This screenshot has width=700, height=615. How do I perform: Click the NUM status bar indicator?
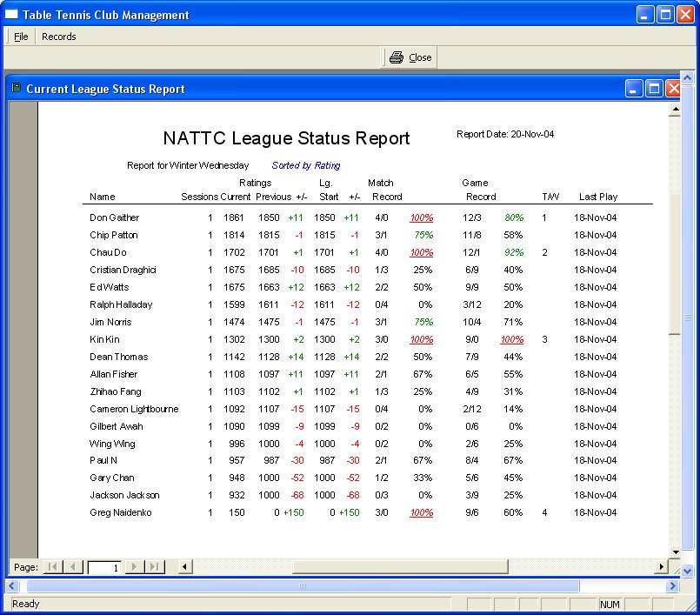click(x=610, y=605)
